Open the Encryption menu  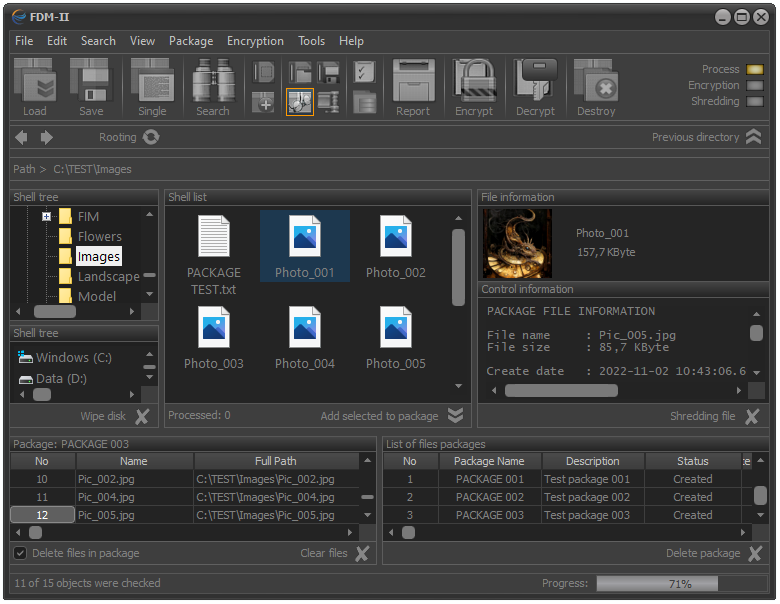(x=255, y=41)
